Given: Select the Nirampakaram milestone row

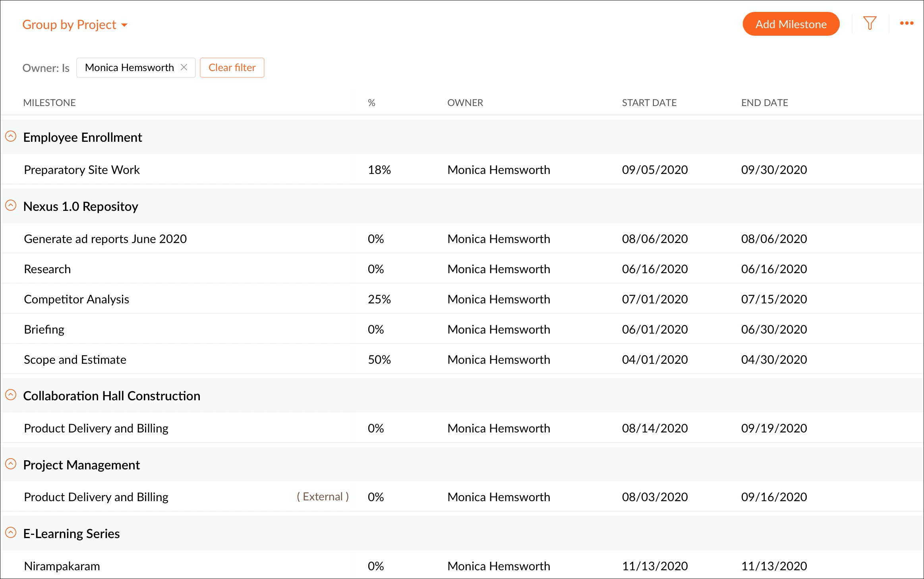Looking at the screenshot, I should [62, 566].
